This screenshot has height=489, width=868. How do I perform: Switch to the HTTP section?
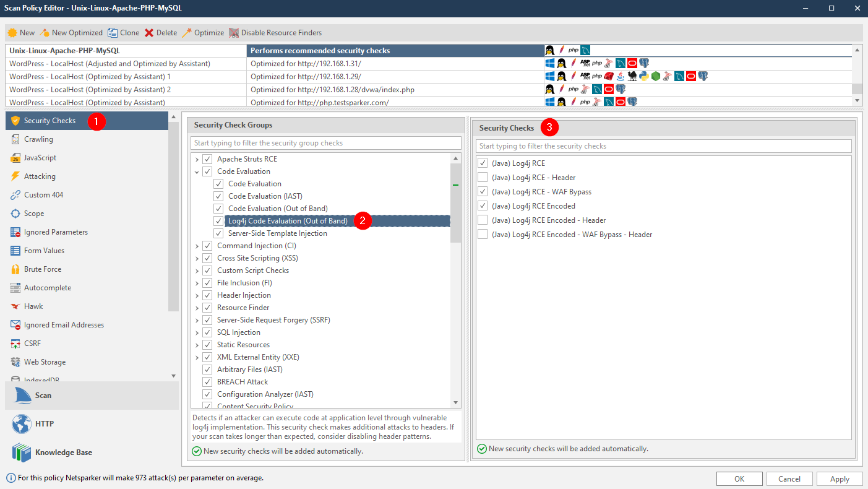(92, 424)
